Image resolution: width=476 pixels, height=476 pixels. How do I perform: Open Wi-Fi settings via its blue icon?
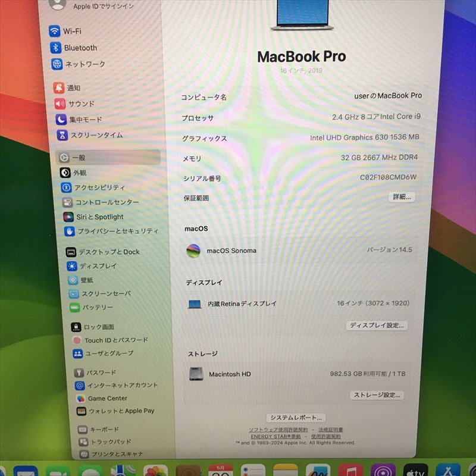tap(54, 31)
